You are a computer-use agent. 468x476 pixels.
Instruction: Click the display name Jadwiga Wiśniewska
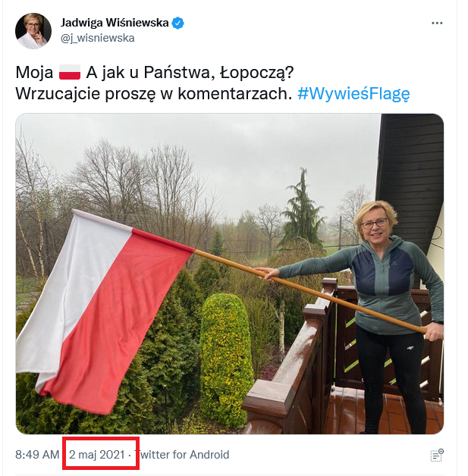(x=115, y=23)
